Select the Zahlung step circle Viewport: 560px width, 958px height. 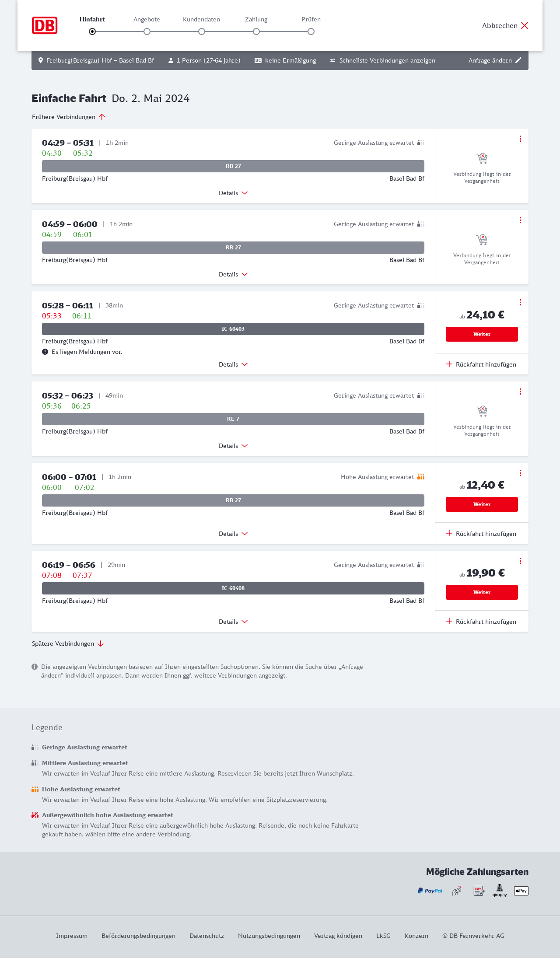coord(256,31)
